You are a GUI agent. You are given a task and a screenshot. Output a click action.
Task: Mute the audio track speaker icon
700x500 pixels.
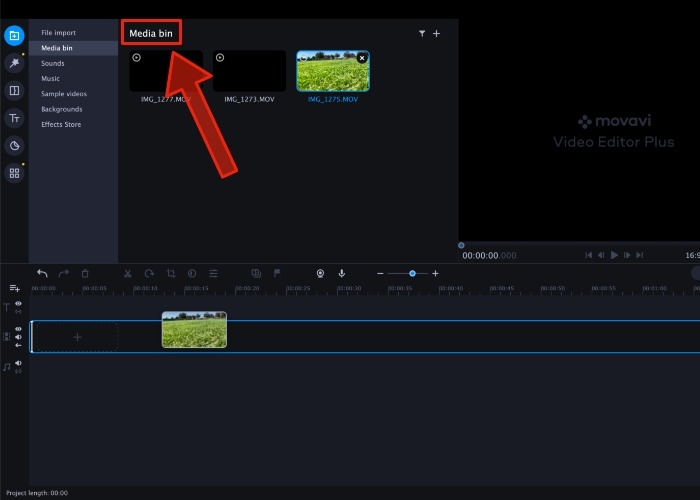click(x=18, y=364)
